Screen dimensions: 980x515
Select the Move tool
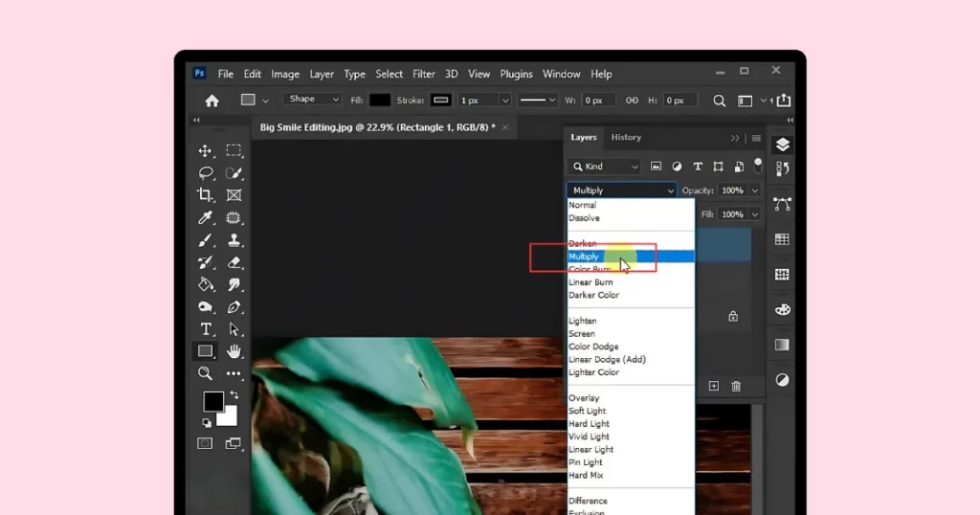coord(205,150)
